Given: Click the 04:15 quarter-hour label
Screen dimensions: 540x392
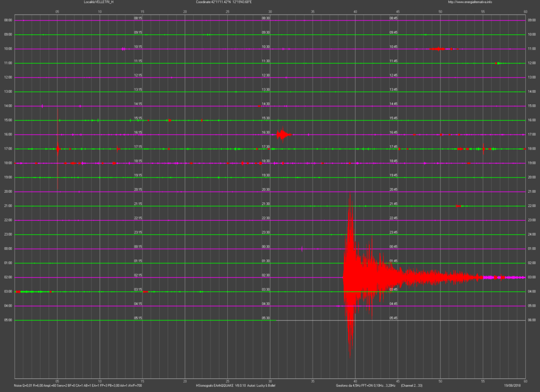Looking at the screenshot, I should click(x=138, y=303).
